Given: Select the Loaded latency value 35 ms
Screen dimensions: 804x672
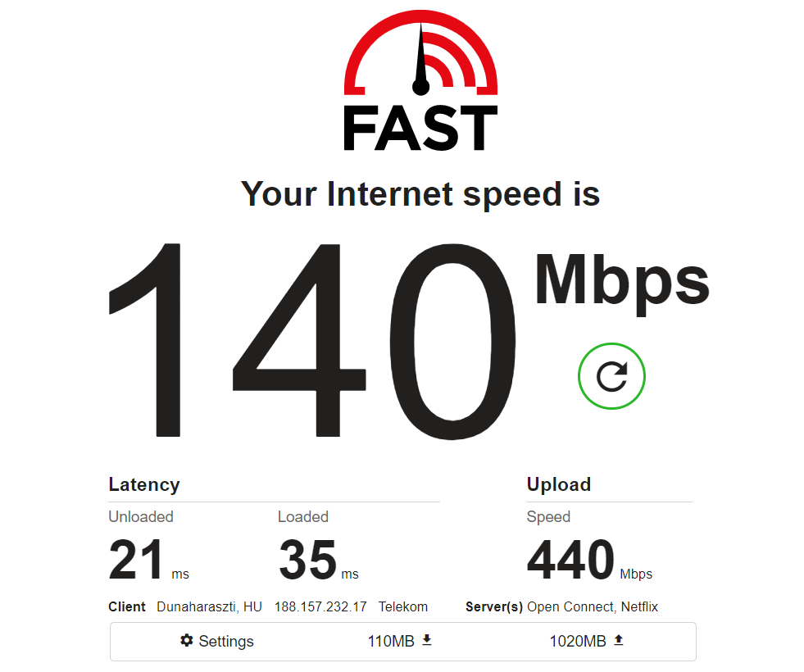Looking at the screenshot, I should click(x=319, y=559).
